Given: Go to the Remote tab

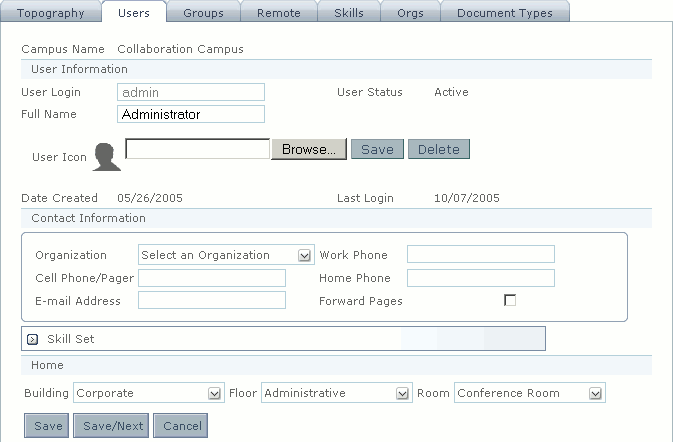Looking at the screenshot, I should tap(279, 12).
